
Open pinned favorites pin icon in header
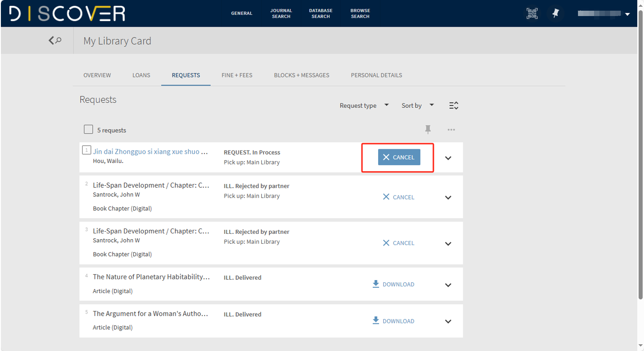556,13
